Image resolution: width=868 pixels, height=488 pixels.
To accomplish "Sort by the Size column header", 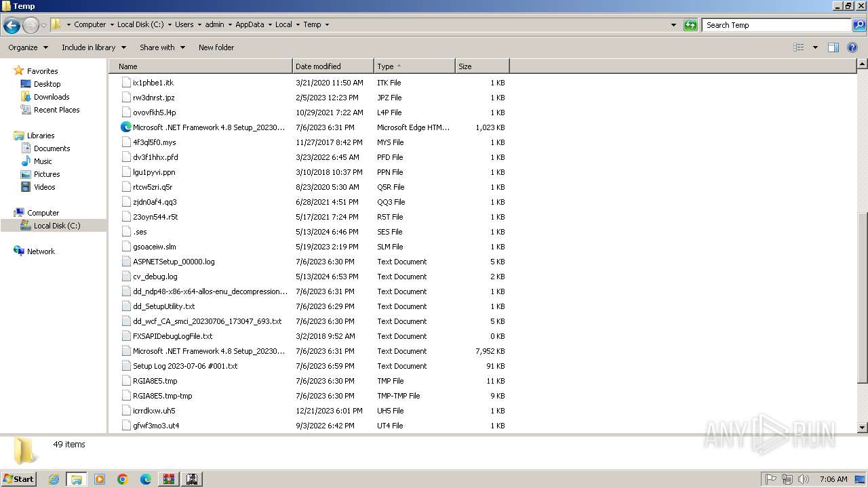I will coord(482,66).
